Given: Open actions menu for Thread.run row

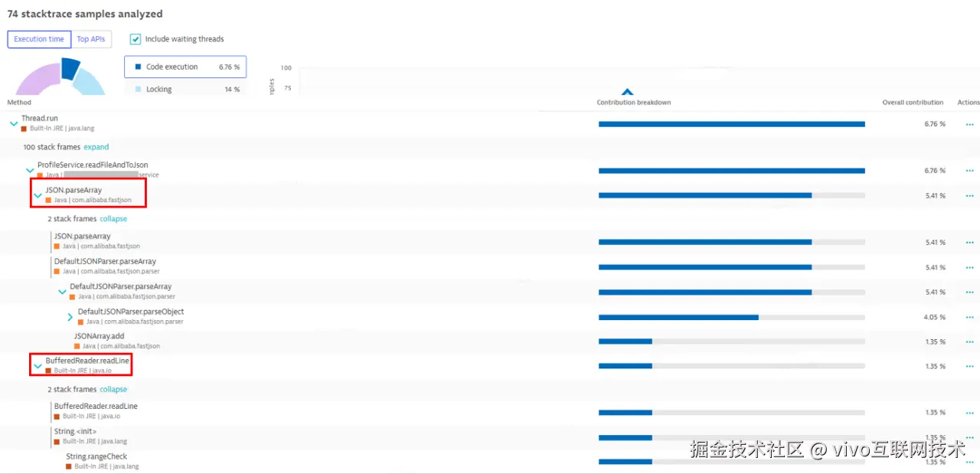Looking at the screenshot, I should point(969,124).
